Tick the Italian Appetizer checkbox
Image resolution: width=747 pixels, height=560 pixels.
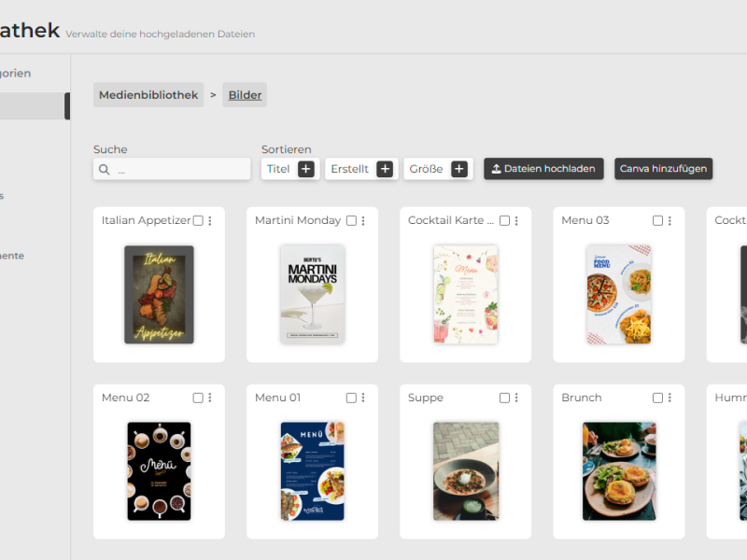tap(198, 221)
